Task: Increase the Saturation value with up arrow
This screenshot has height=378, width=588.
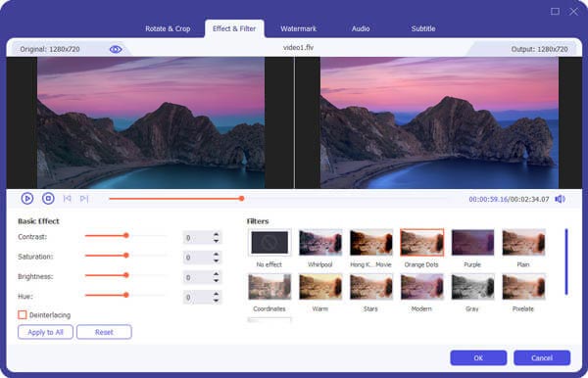Action: [216, 255]
